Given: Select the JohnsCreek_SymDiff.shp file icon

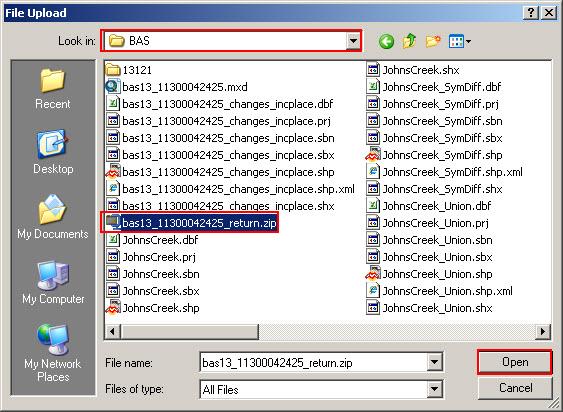Looking at the screenshot, I should click(373, 155).
